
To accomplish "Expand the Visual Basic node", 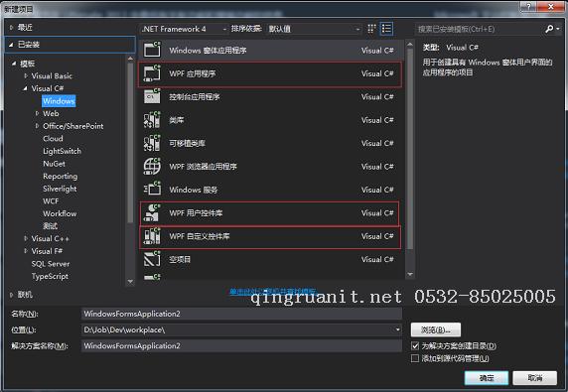I will click(x=26, y=76).
